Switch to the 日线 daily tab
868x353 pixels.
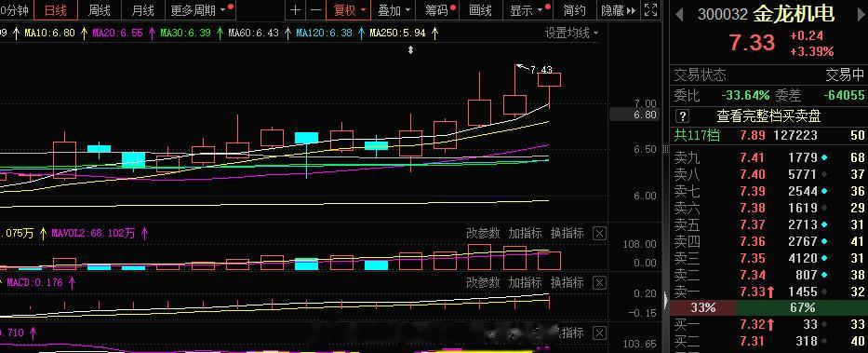(x=56, y=10)
